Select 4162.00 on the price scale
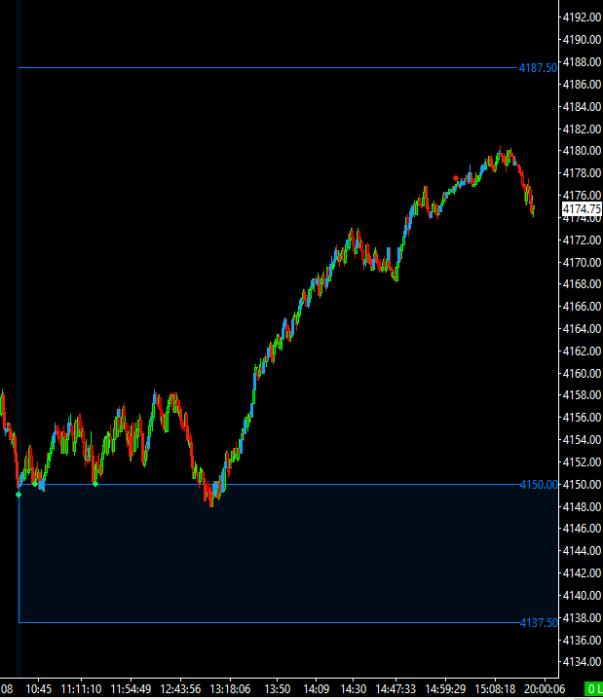 tap(582, 350)
